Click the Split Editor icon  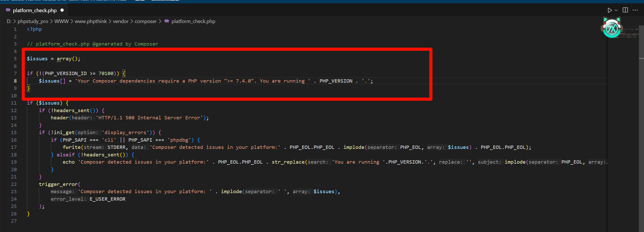pyautogui.click(x=625, y=10)
